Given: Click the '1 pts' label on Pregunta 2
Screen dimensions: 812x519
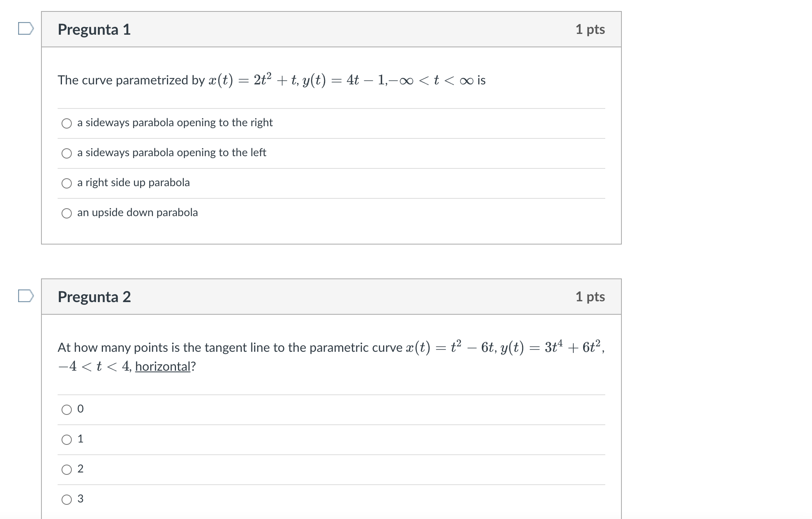Looking at the screenshot, I should click(x=591, y=297).
